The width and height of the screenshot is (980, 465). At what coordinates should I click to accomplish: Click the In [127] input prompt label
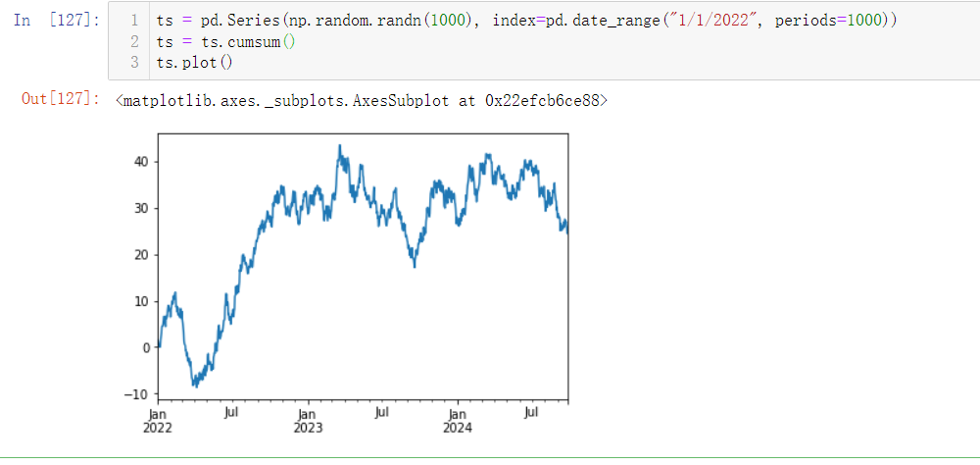tap(57, 20)
